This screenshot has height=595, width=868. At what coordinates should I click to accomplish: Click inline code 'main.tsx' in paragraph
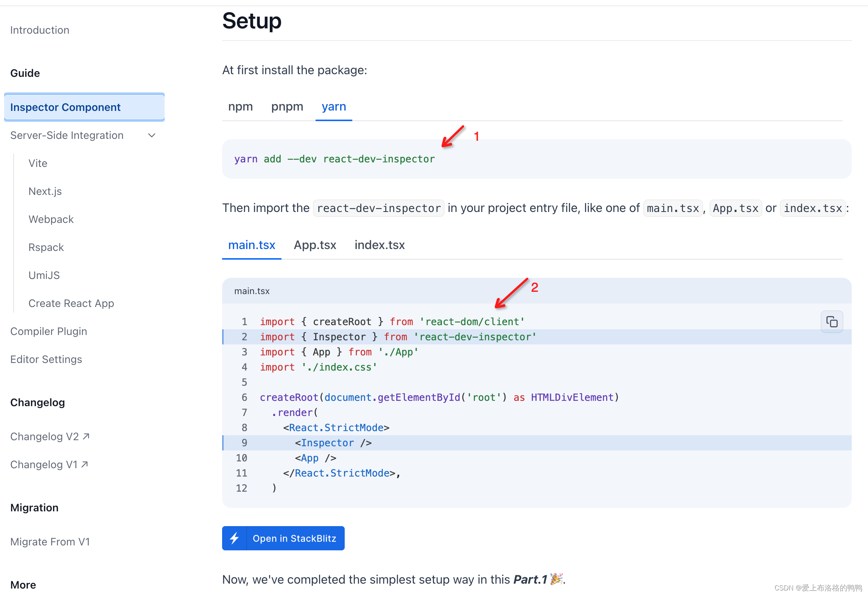point(673,208)
